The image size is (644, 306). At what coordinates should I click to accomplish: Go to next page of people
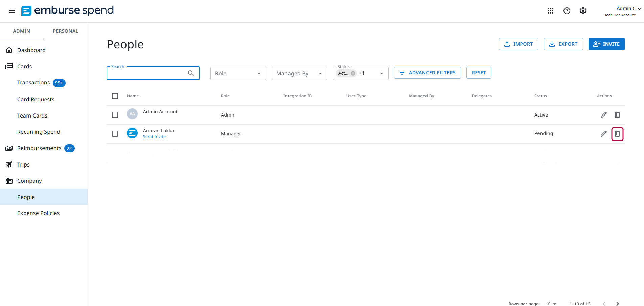point(618,304)
